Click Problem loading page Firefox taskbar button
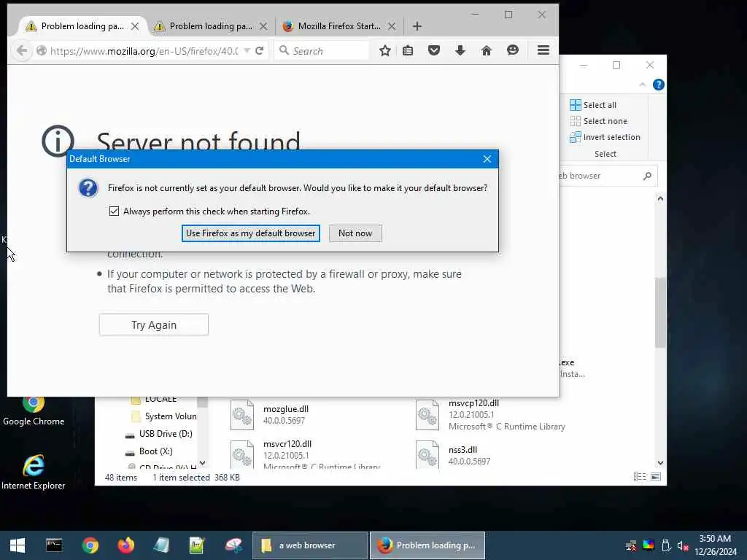This screenshot has width=747, height=560. pyautogui.click(x=427, y=545)
